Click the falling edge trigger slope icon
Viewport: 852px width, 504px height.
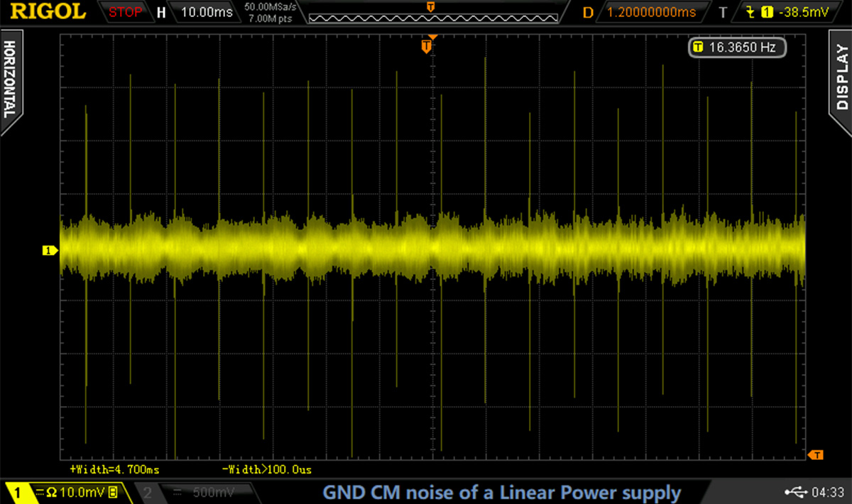click(x=749, y=12)
